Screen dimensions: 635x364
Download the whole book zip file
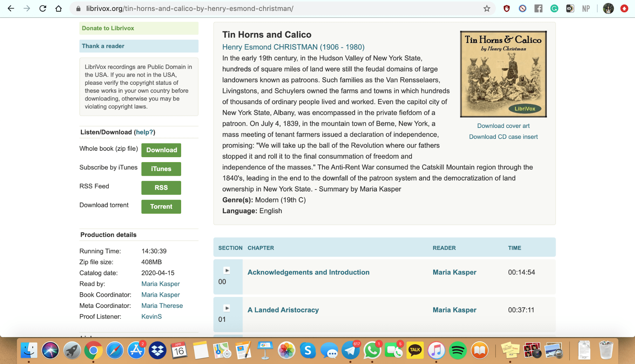[x=161, y=150]
